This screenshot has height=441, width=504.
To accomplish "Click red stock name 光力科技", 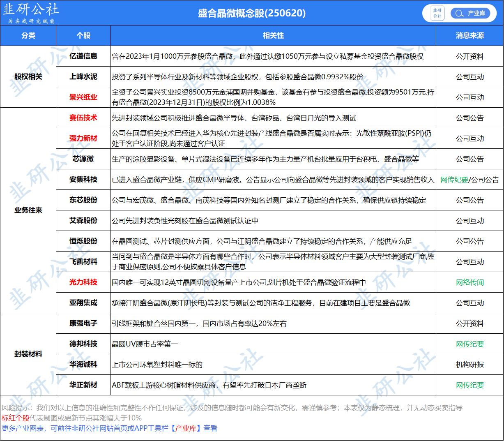I will 83,282.
